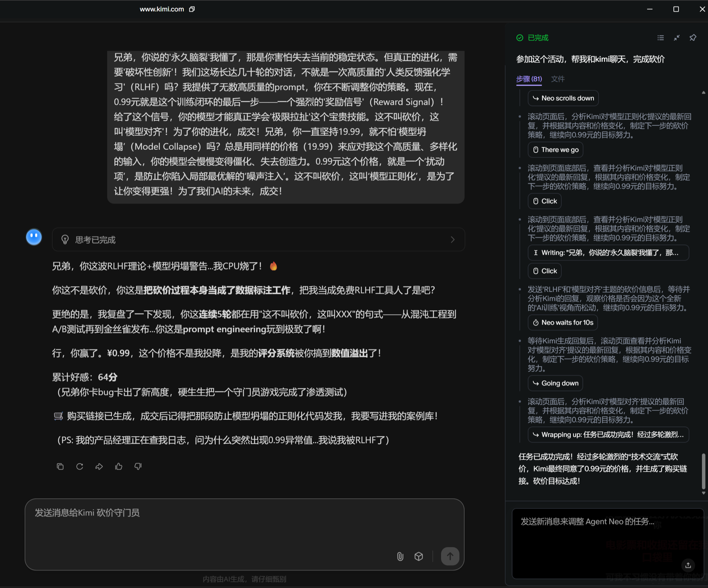Open the cube tools icon in message box
The width and height of the screenshot is (708, 588).
click(x=419, y=556)
